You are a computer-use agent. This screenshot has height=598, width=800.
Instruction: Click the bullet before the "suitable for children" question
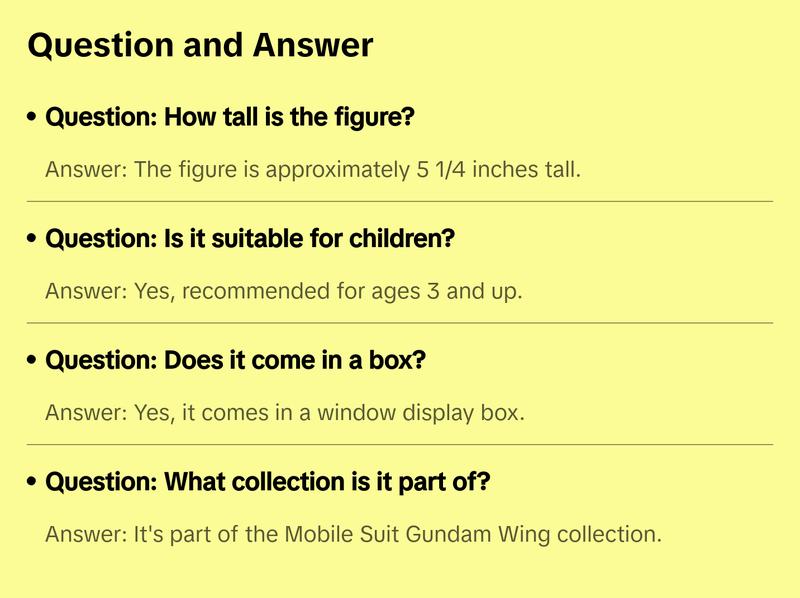point(33,240)
